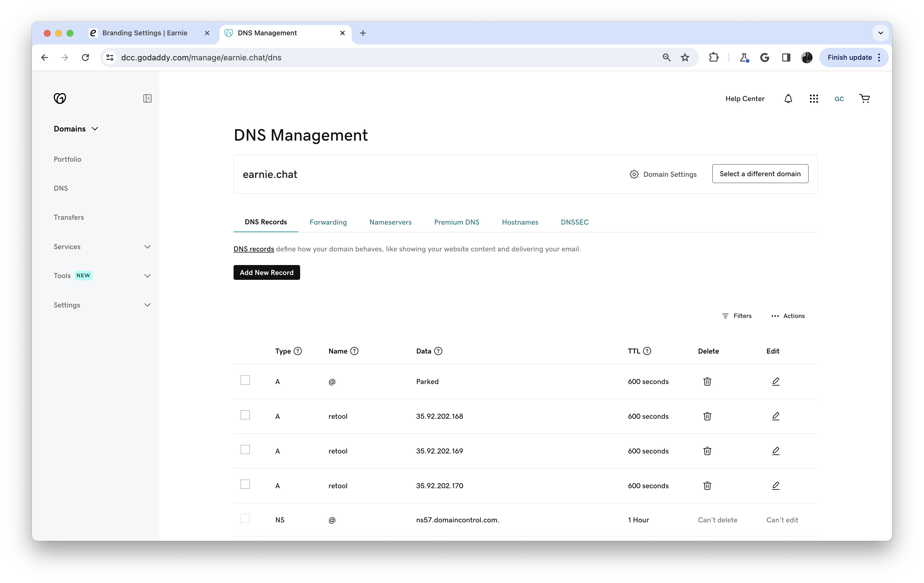Viewport: 924px width, 583px height.
Task: Expand the Domains dropdown in sidebar
Action: click(x=76, y=129)
